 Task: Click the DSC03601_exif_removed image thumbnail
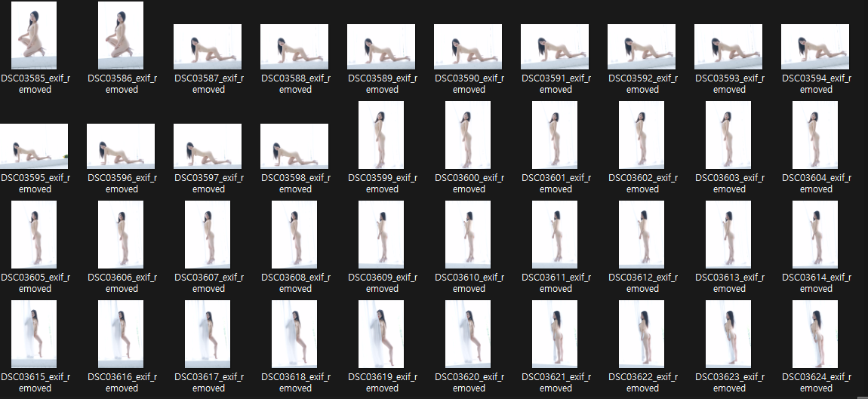[x=555, y=135]
